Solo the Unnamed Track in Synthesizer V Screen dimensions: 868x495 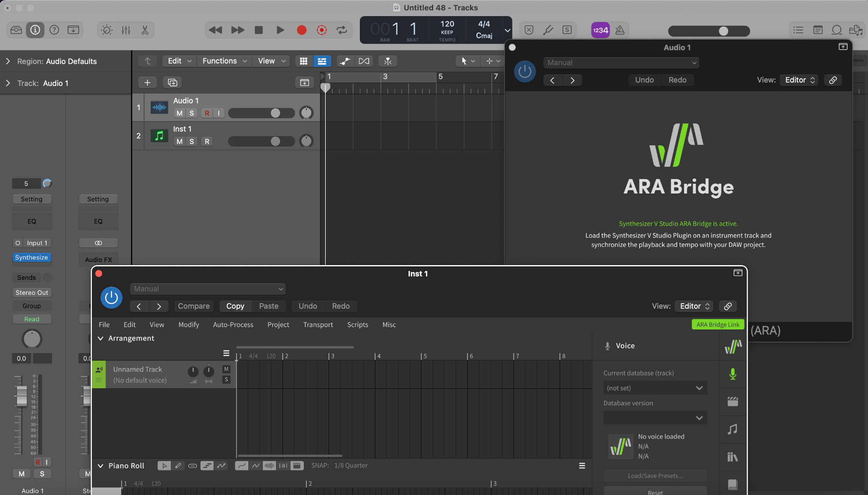pos(226,380)
